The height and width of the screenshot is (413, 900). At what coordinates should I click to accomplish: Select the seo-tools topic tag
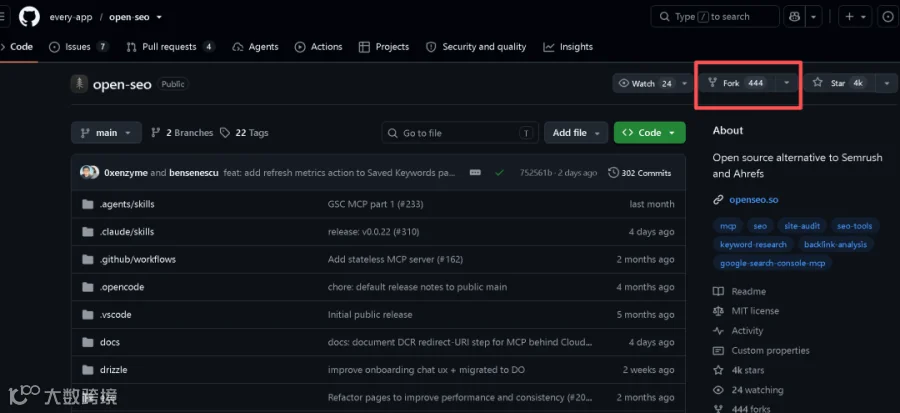(x=854, y=226)
